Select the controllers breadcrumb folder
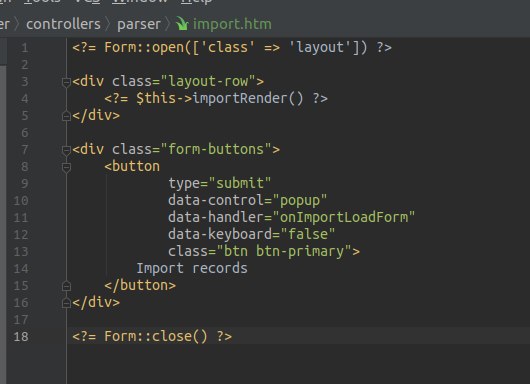Viewport: 530px width, 384px height. 63,24
